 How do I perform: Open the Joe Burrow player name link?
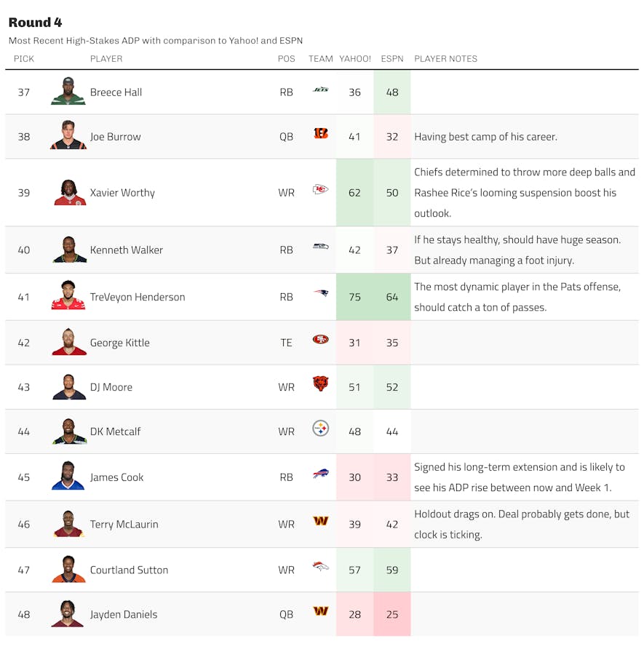coord(116,137)
